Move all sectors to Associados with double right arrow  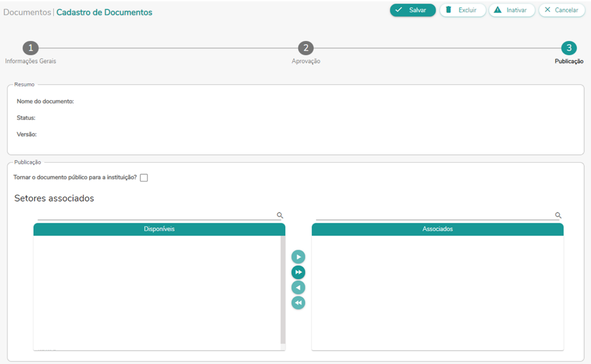pyautogui.click(x=298, y=272)
